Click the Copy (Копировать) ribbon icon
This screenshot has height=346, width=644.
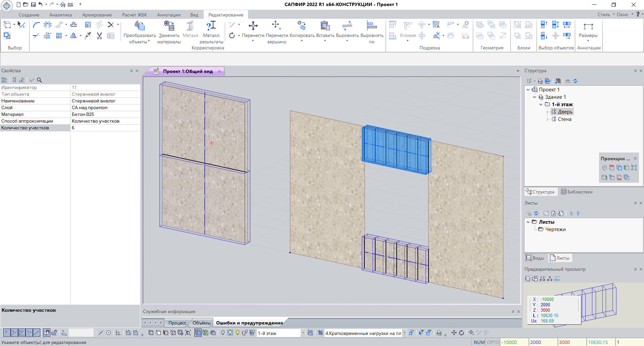click(302, 26)
